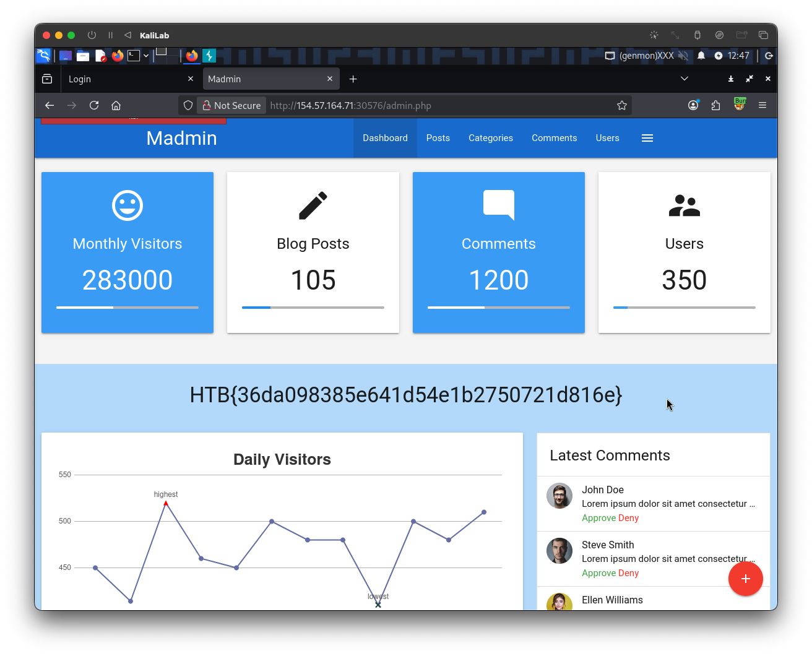The image size is (812, 656).
Task: Click the URL address bar field
Action: point(433,105)
